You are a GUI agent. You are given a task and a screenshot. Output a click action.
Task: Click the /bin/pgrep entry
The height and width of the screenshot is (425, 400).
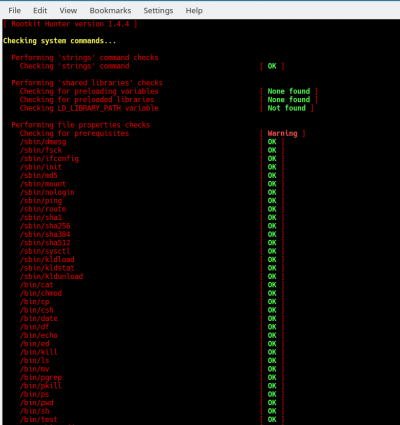point(41,378)
